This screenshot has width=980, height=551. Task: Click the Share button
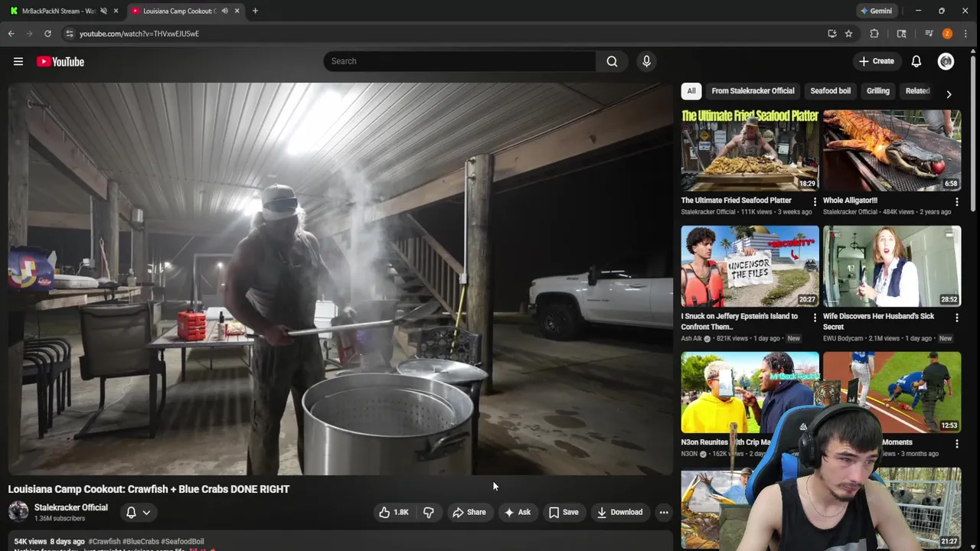point(469,512)
